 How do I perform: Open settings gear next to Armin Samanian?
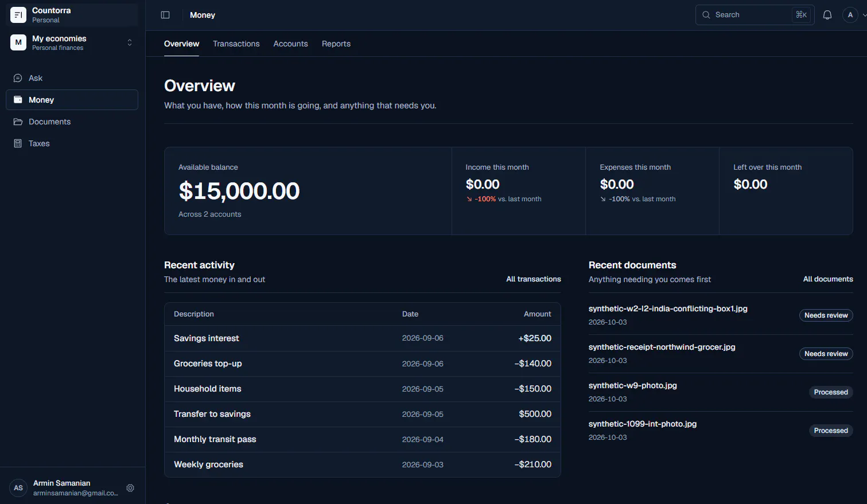(x=130, y=488)
